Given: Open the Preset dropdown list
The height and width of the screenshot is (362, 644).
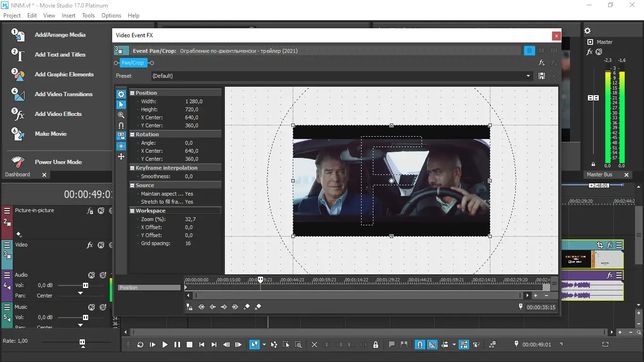Looking at the screenshot, I should (x=528, y=76).
